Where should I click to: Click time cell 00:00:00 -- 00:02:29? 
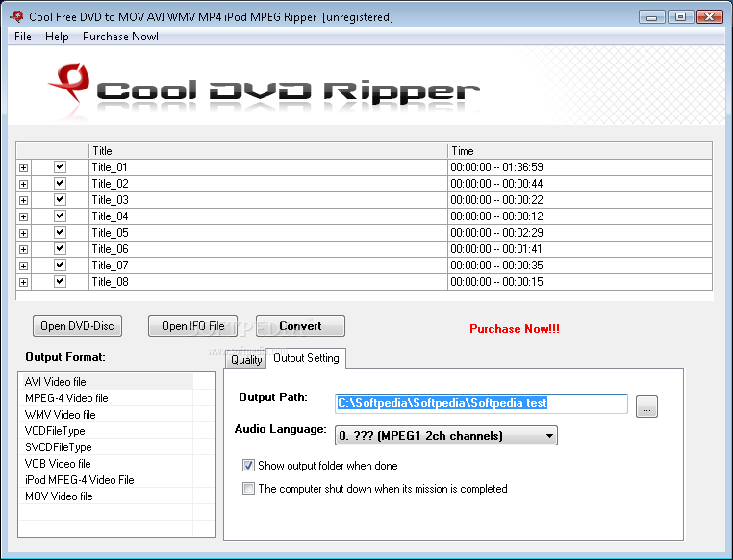[x=580, y=233]
